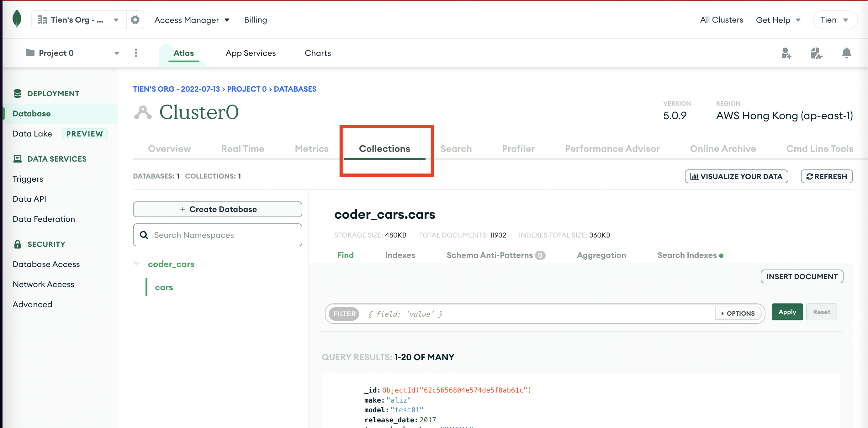This screenshot has height=428, width=868.
Task: Open Network Access in the sidebar
Action: [44, 284]
